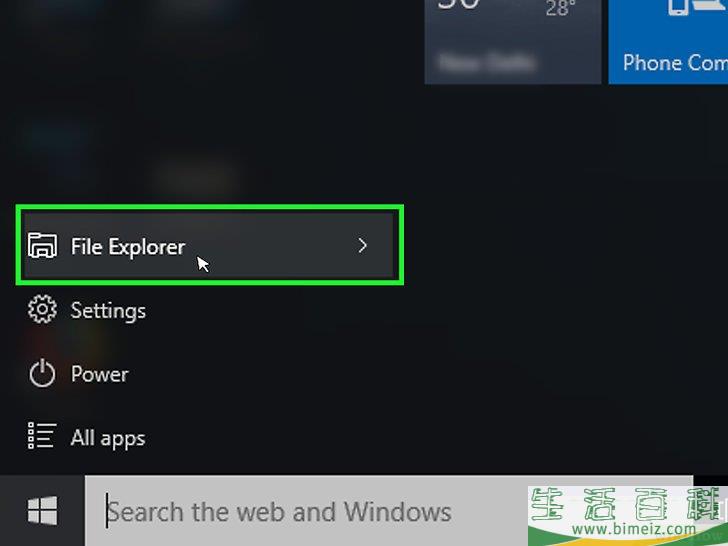Click the File Explorer folder icon
The image size is (728, 546).
tap(42, 246)
